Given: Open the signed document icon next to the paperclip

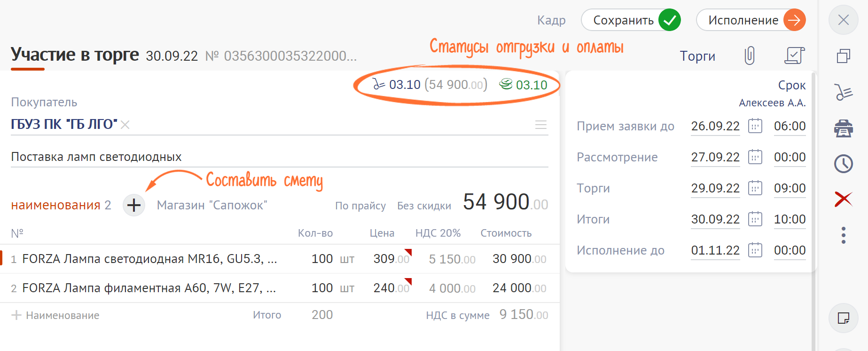Looking at the screenshot, I should point(794,56).
